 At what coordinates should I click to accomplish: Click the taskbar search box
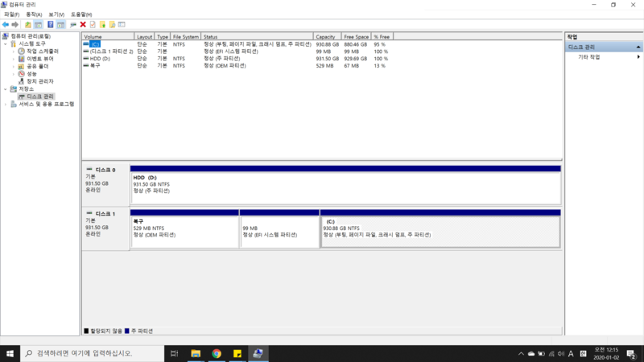point(92,353)
